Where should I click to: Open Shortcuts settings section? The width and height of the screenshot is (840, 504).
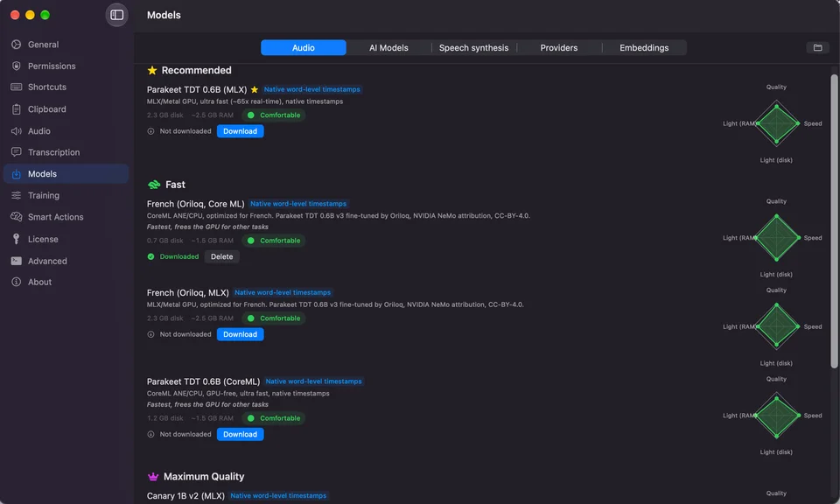[x=66, y=87]
